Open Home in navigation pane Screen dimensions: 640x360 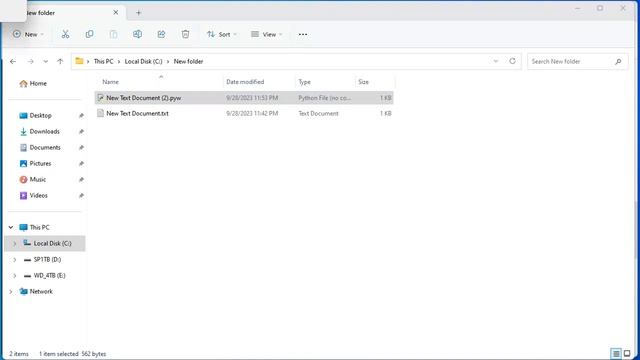[x=33, y=83]
